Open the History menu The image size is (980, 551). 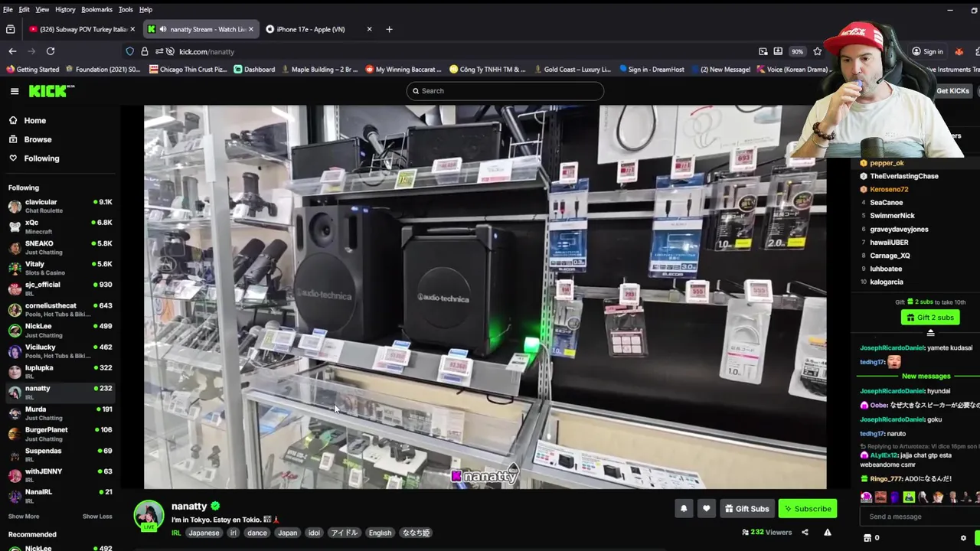tap(65, 9)
